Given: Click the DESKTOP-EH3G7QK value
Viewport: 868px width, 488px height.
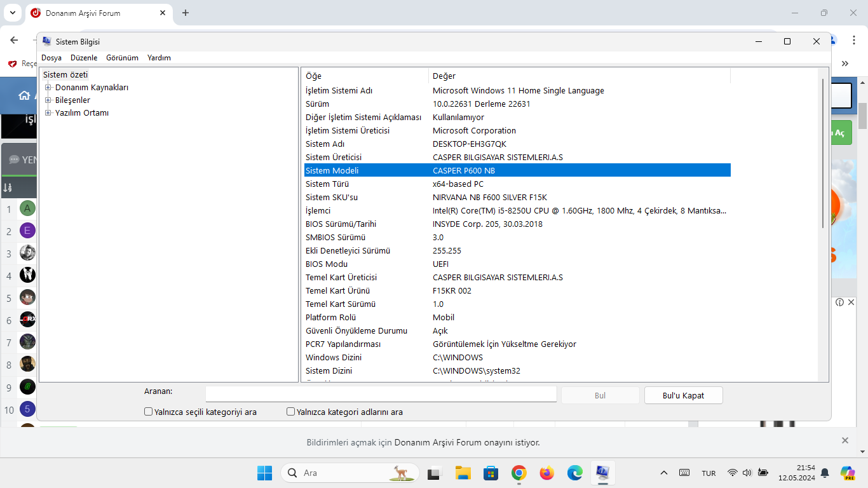Looking at the screenshot, I should (470, 144).
